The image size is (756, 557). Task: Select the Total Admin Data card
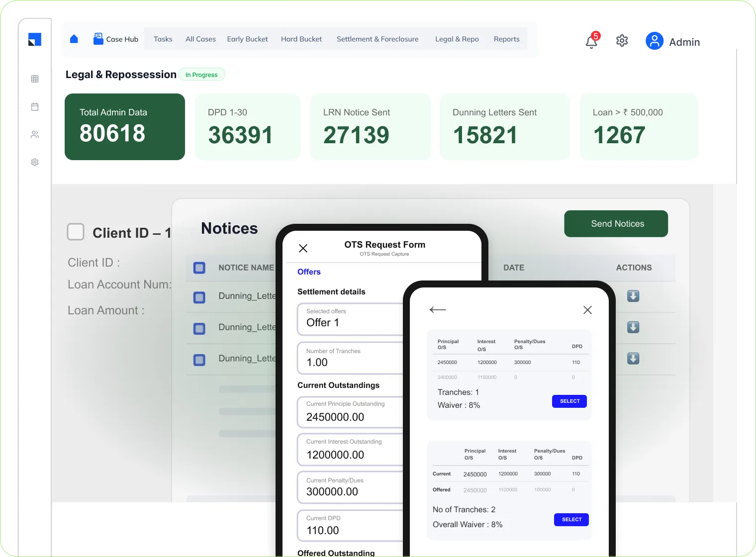point(125,127)
